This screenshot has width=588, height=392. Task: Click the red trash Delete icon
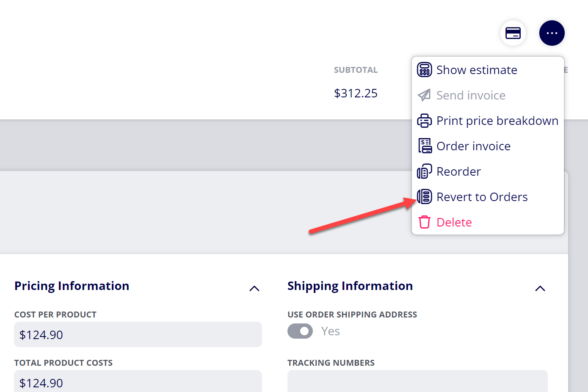[424, 222]
